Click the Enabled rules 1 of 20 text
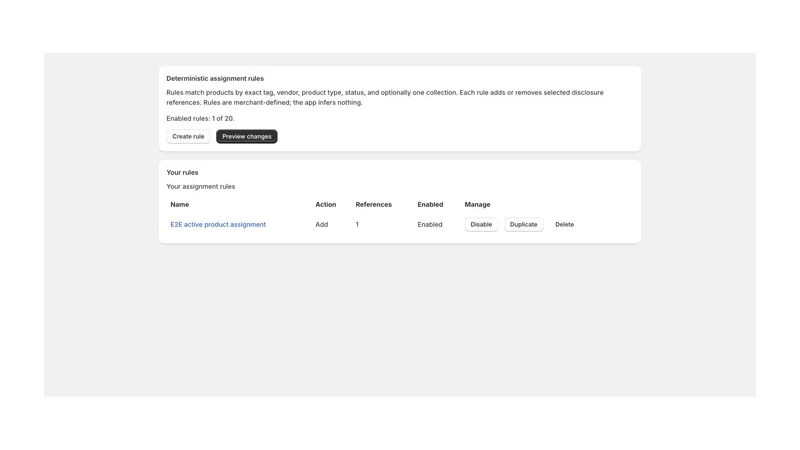This screenshot has height=450, width=800. [x=200, y=118]
